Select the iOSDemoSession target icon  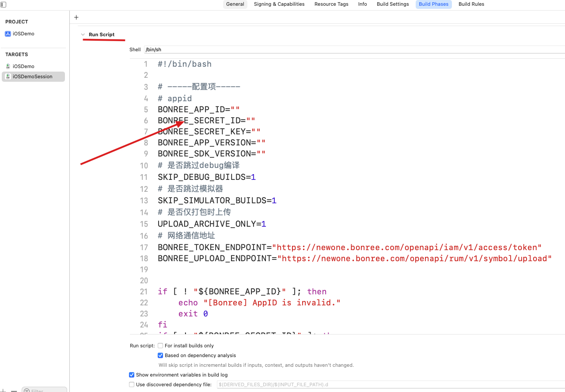point(8,76)
